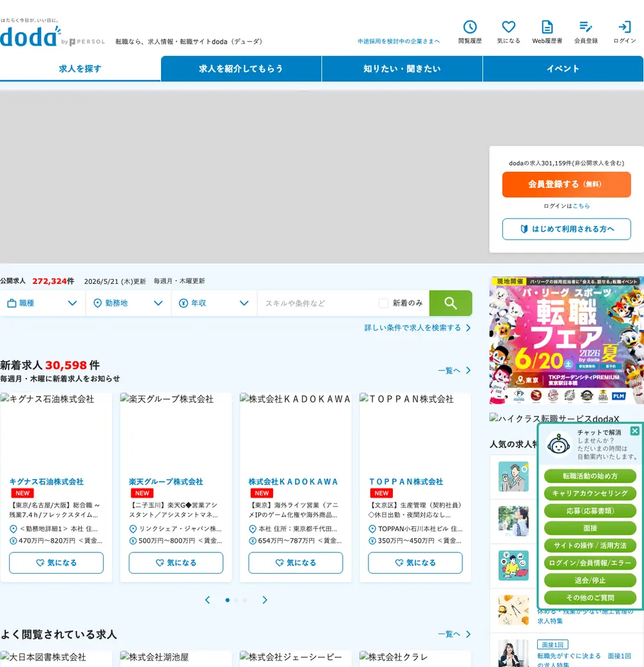Click 株式会社KADOKAWA card image
Screen dimensions: 644x667
click(296, 432)
